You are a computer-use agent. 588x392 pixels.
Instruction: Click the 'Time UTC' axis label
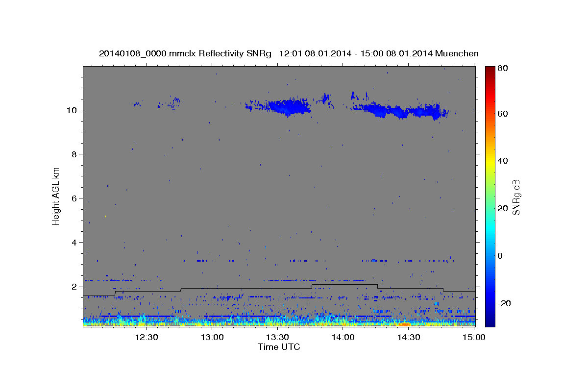pyautogui.click(x=279, y=347)
